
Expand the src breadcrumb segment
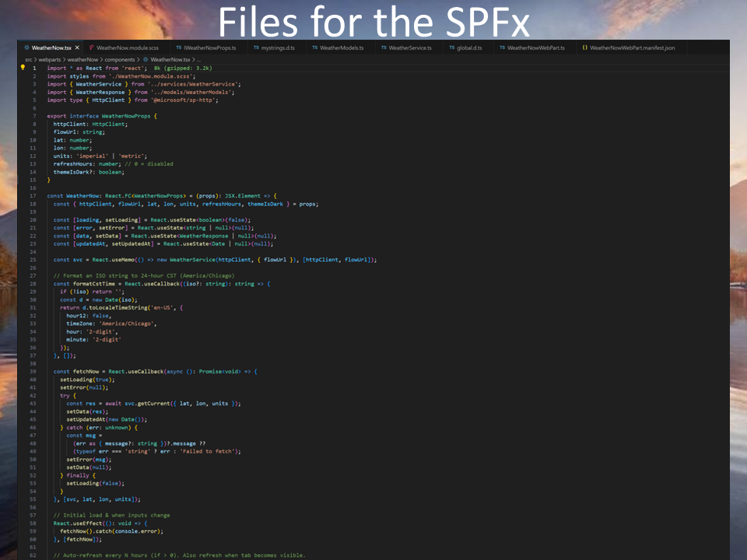tap(29, 60)
